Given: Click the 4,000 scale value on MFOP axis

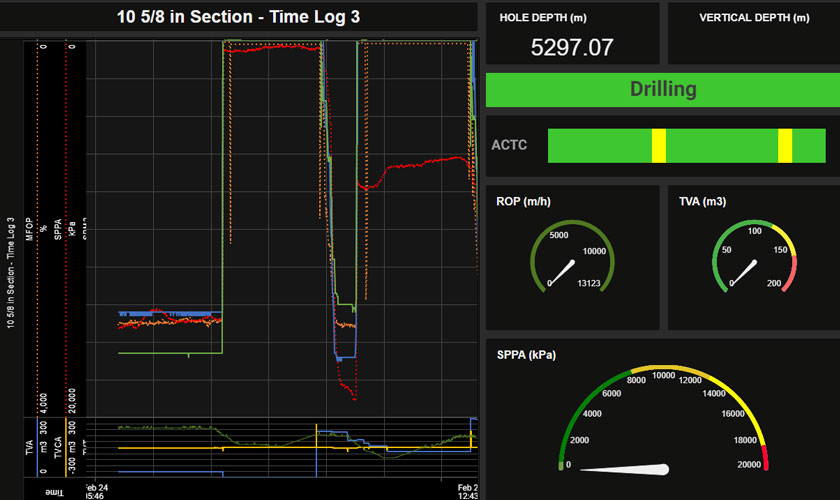Looking at the screenshot, I should coord(43,403).
